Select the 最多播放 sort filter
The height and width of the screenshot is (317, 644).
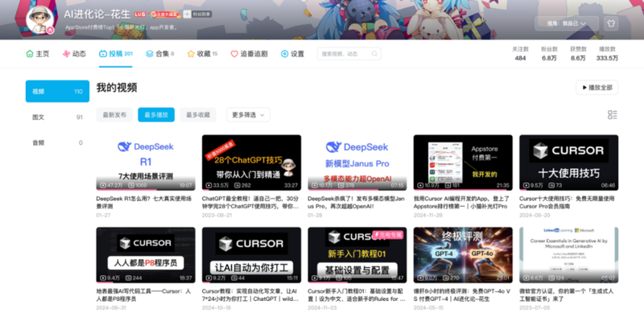[156, 115]
